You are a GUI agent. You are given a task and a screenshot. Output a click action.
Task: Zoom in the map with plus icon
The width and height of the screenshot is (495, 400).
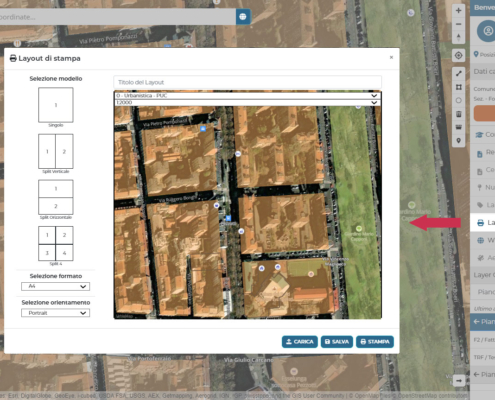[458, 10]
